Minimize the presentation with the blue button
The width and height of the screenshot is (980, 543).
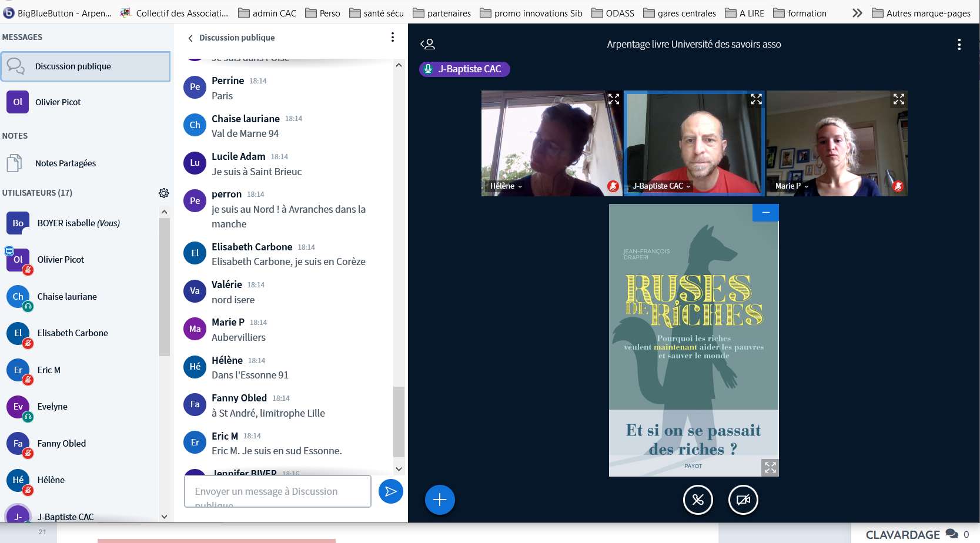click(765, 213)
